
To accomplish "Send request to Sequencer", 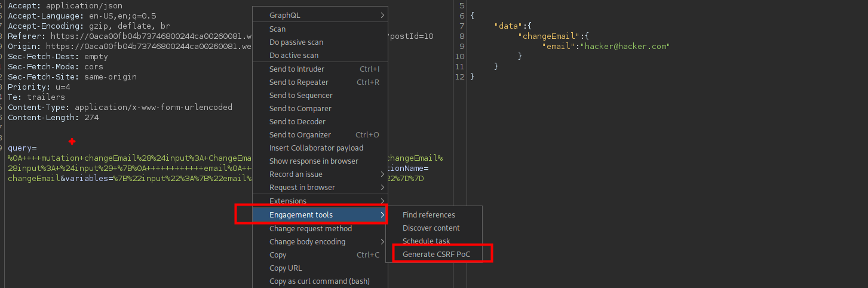I will [300, 95].
